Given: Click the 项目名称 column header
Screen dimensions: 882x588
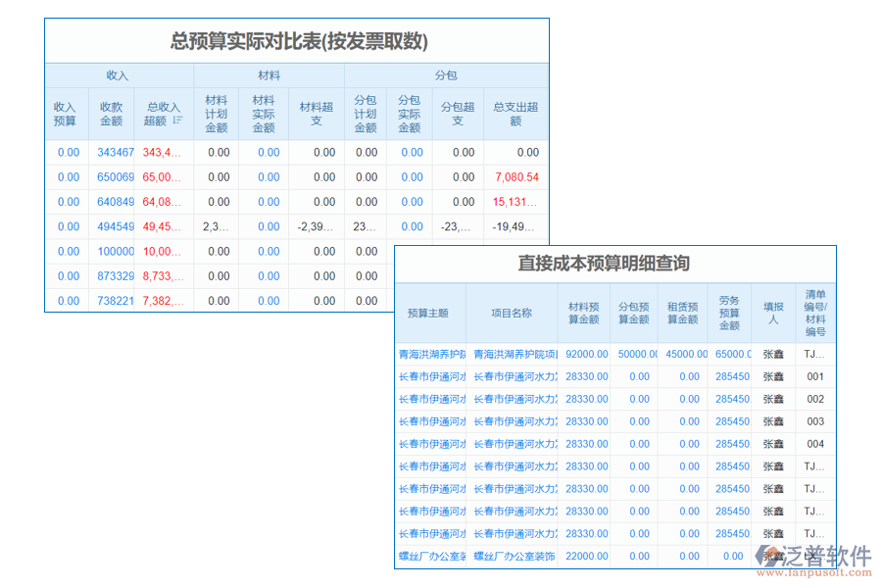Looking at the screenshot, I should pyautogui.click(x=513, y=312).
